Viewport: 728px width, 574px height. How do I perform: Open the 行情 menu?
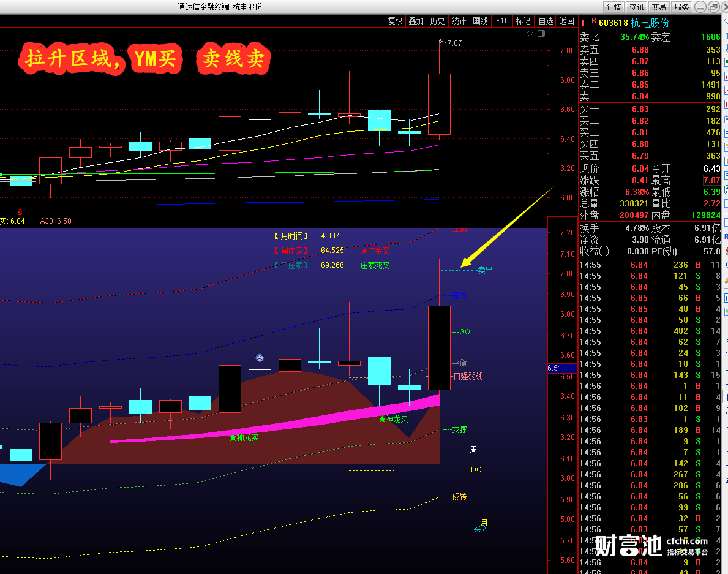coord(614,7)
